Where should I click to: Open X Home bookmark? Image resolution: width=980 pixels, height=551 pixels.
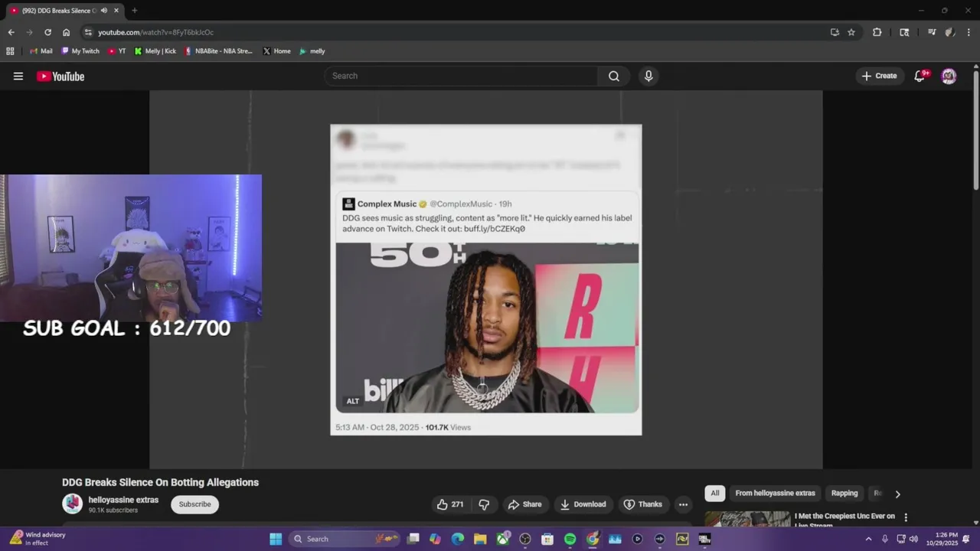click(x=276, y=51)
